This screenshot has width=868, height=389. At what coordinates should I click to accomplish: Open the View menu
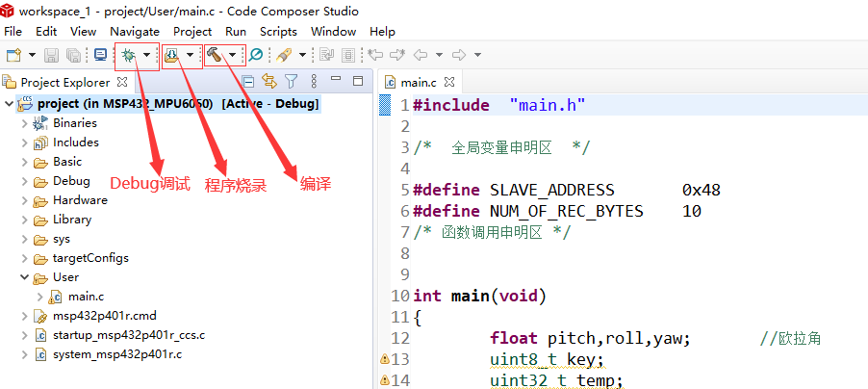click(x=84, y=31)
